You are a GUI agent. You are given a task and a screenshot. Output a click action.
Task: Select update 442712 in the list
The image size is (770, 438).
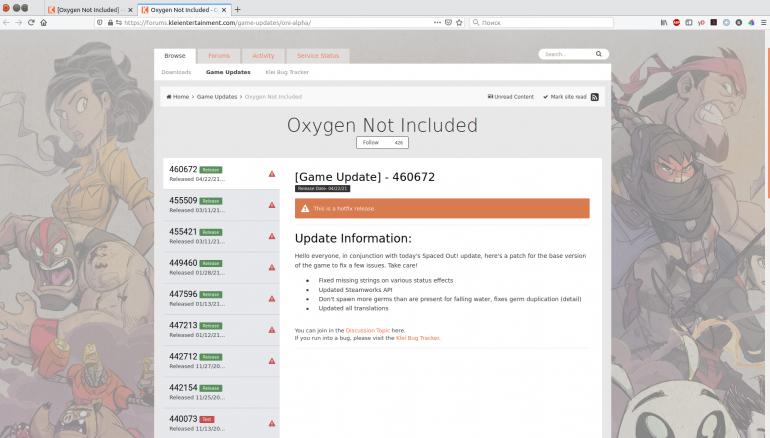click(221, 361)
